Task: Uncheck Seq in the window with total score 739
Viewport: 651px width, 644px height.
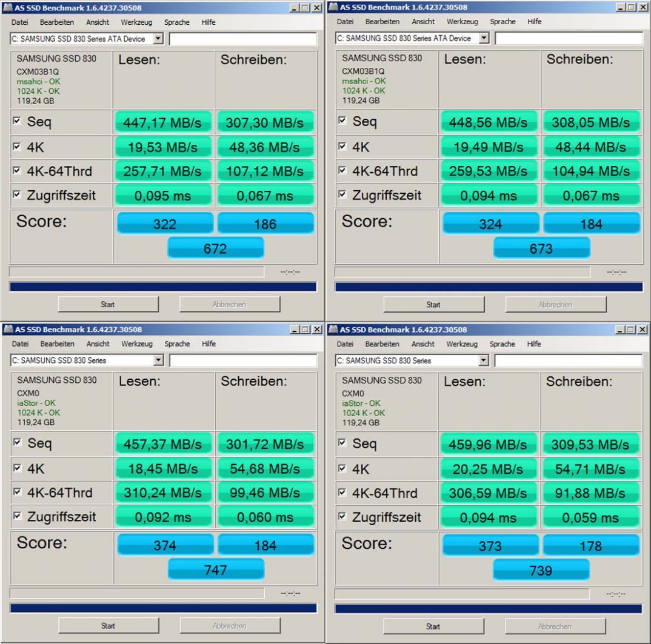Action: point(342,443)
